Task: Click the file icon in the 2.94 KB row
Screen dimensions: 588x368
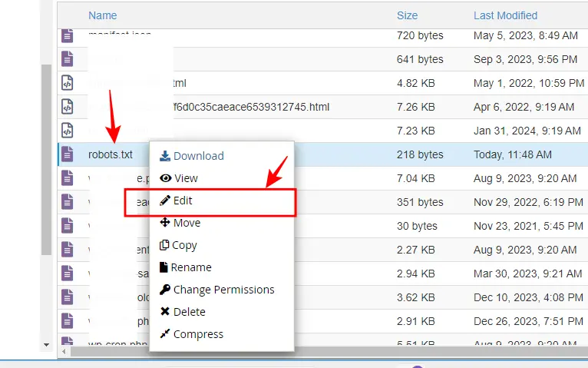Action: (x=67, y=274)
